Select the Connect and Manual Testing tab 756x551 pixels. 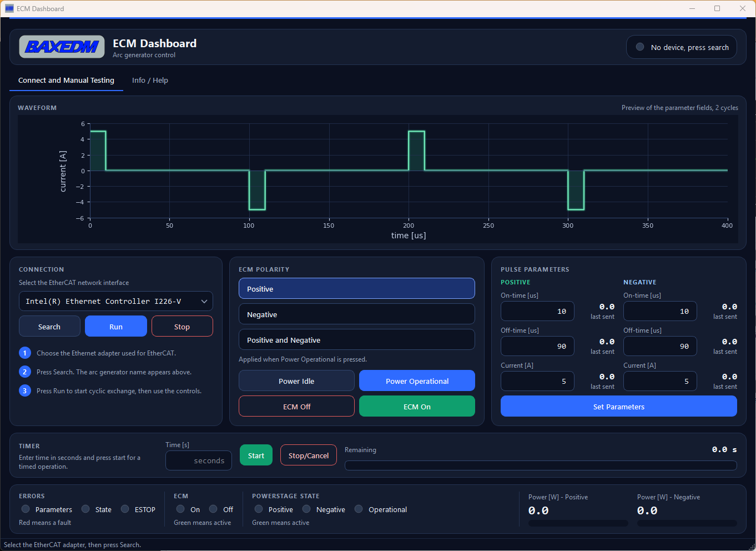pyautogui.click(x=66, y=81)
